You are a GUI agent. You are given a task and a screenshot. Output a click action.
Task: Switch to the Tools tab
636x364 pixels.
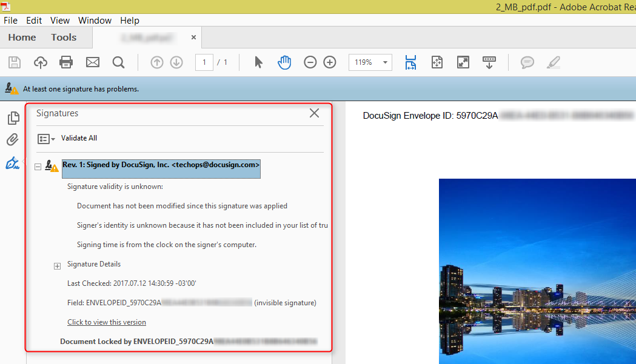click(x=64, y=38)
